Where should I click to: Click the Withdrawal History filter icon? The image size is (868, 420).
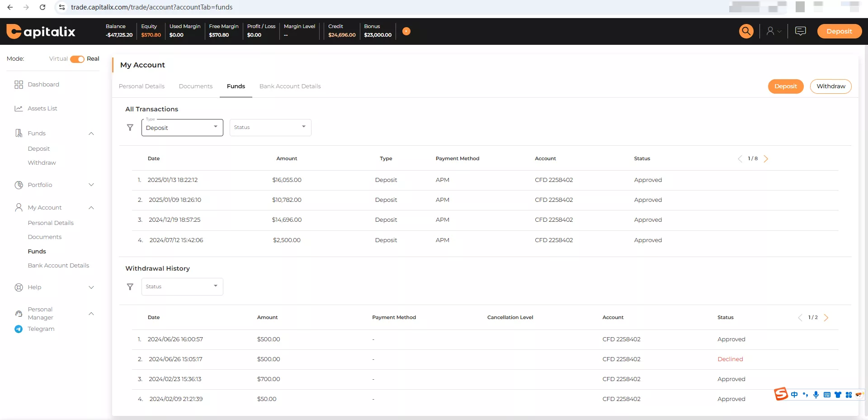pos(130,287)
